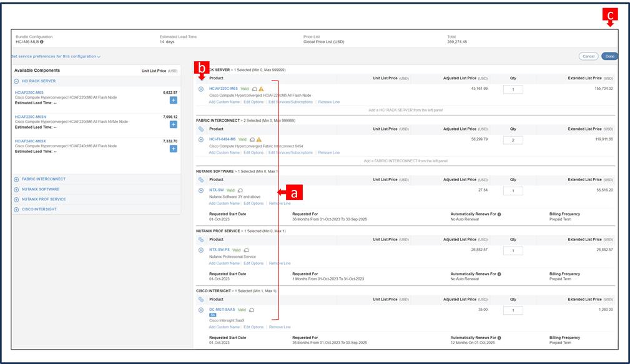Click the Done button
Viewport: 630px width, 364px height.
tap(609, 56)
